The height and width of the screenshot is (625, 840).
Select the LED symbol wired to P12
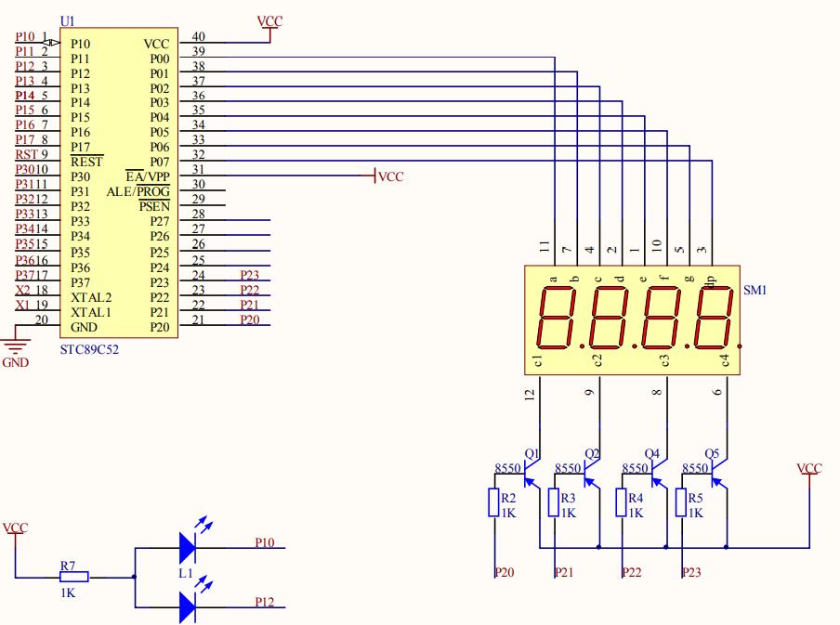tap(188, 607)
